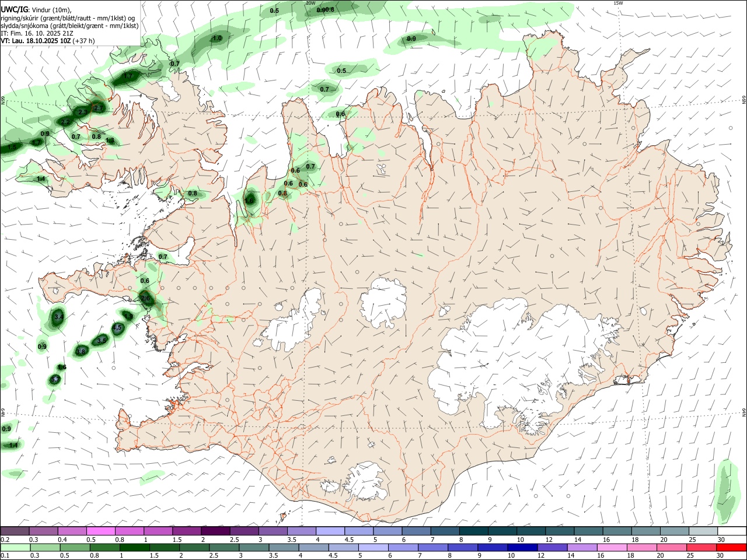Click the 1.9 precipitation value label
This screenshot has height=560, width=747.
pyautogui.click(x=130, y=316)
